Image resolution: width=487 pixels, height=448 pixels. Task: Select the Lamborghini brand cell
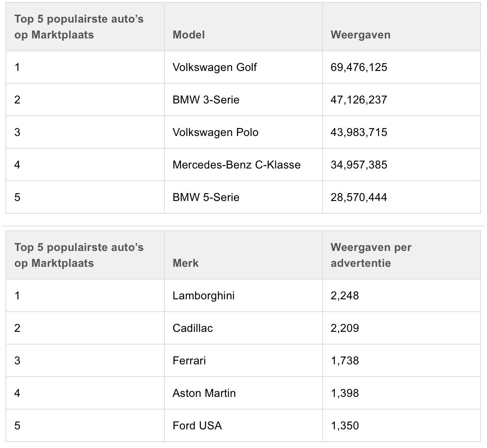click(204, 296)
